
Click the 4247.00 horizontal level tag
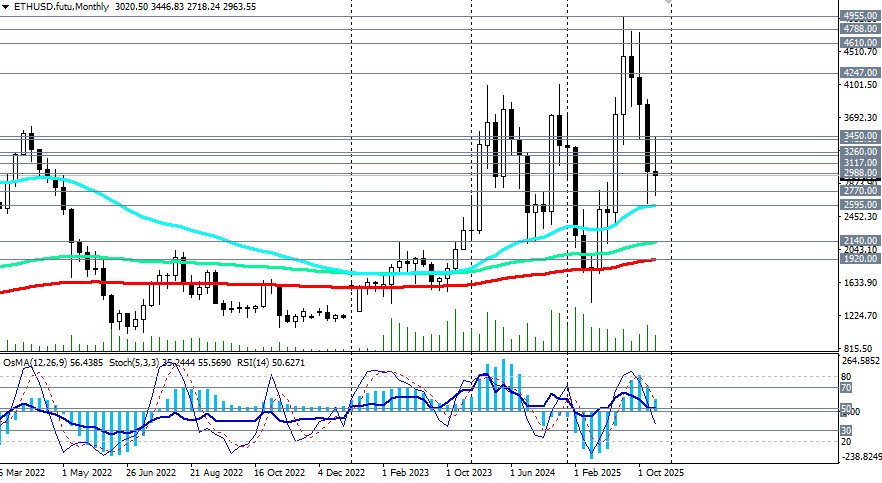pyautogui.click(x=860, y=73)
